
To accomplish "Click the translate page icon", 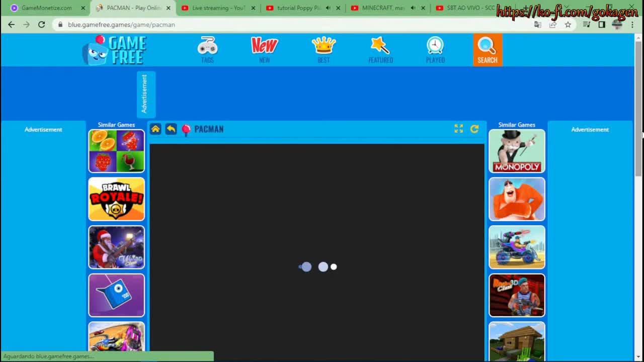I will pos(537,24).
